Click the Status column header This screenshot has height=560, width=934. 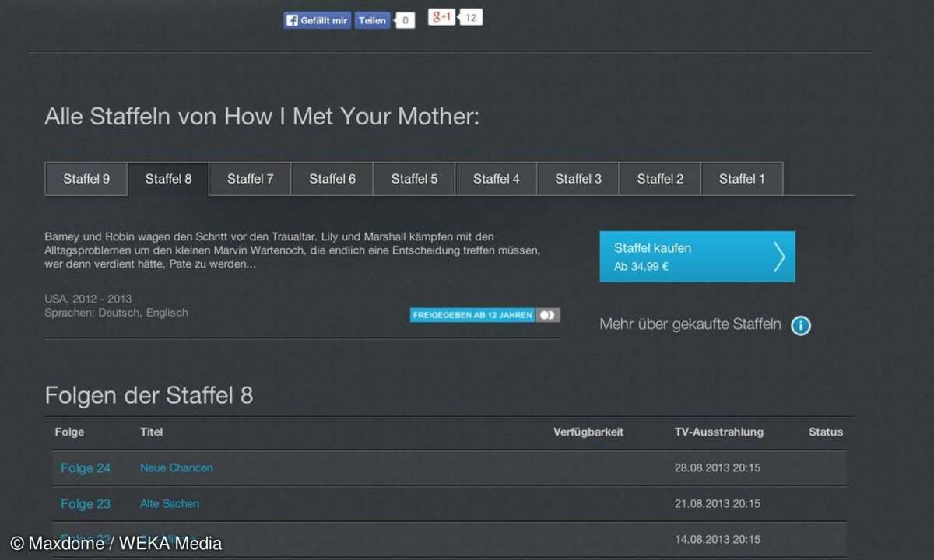tap(826, 432)
